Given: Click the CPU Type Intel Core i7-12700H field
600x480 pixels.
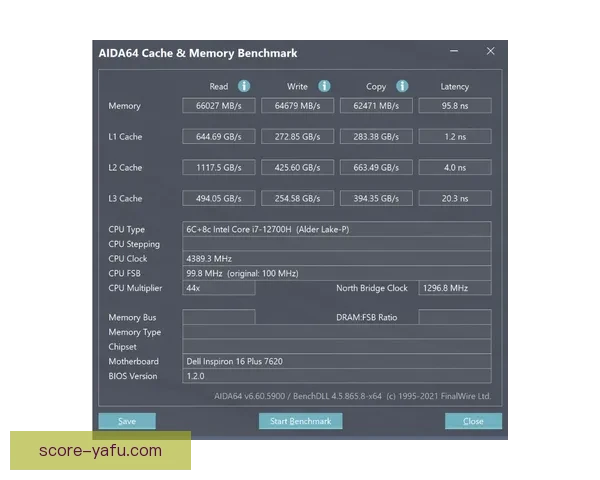Looking at the screenshot, I should (x=337, y=229).
